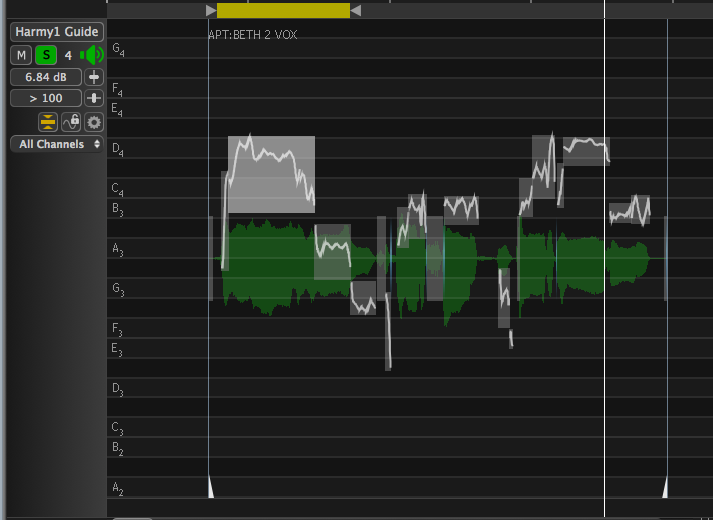Click the yellow selection range bar

(283, 10)
